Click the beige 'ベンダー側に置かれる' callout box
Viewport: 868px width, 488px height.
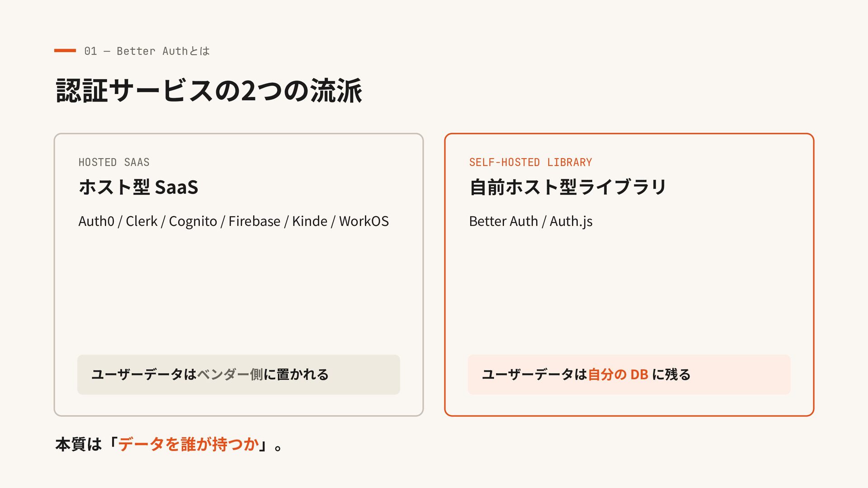click(x=239, y=375)
